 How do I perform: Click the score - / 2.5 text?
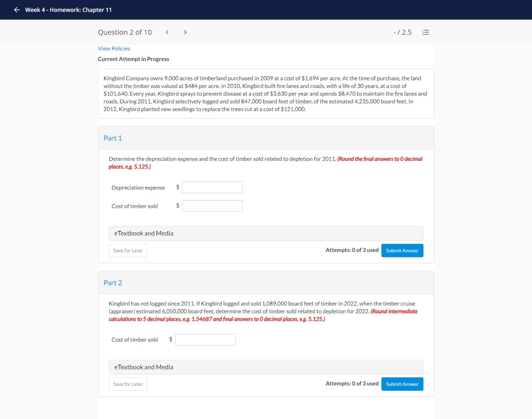(x=402, y=32)
